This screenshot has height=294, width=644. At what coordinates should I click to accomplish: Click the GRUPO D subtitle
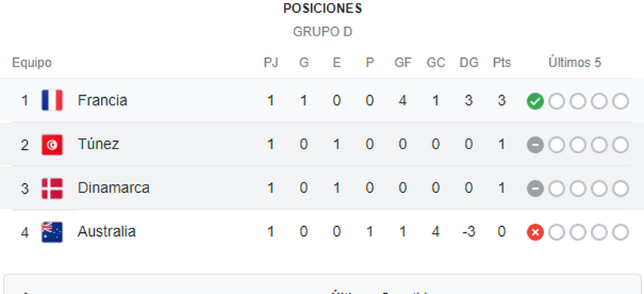tap(322, 32)
